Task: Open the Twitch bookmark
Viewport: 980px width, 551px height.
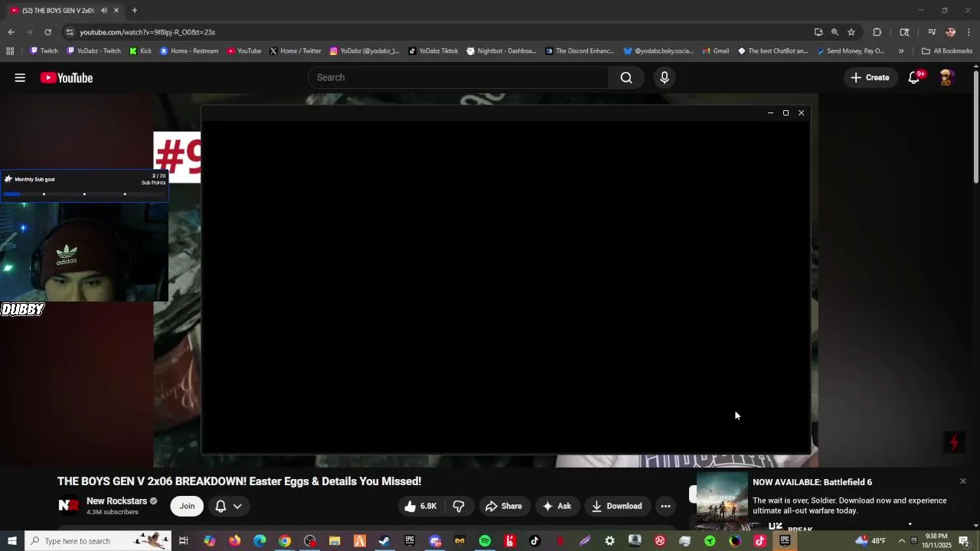Action: pyautogui.click(x=44, y=51)
